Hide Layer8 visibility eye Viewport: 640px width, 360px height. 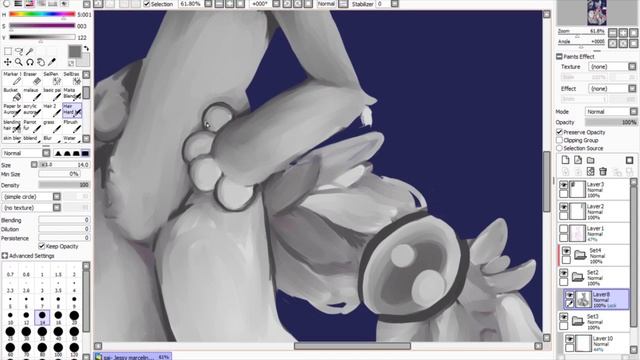[x=569, y=295]
